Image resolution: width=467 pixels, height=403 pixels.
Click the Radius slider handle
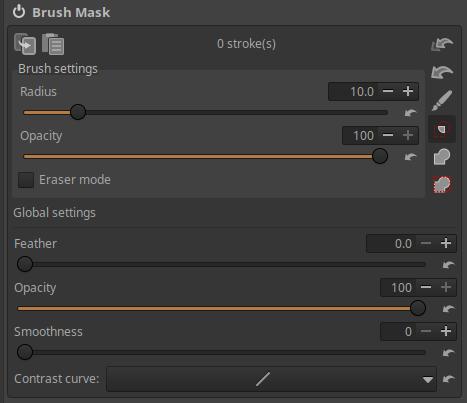[x=78, y=112]
